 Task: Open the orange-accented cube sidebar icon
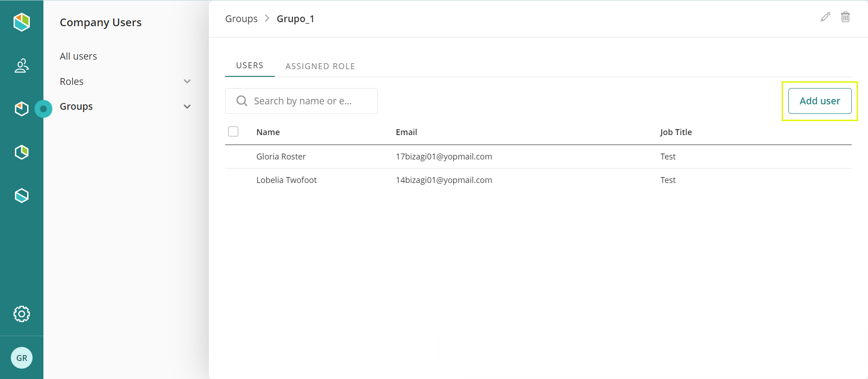(x=22, y=109)
